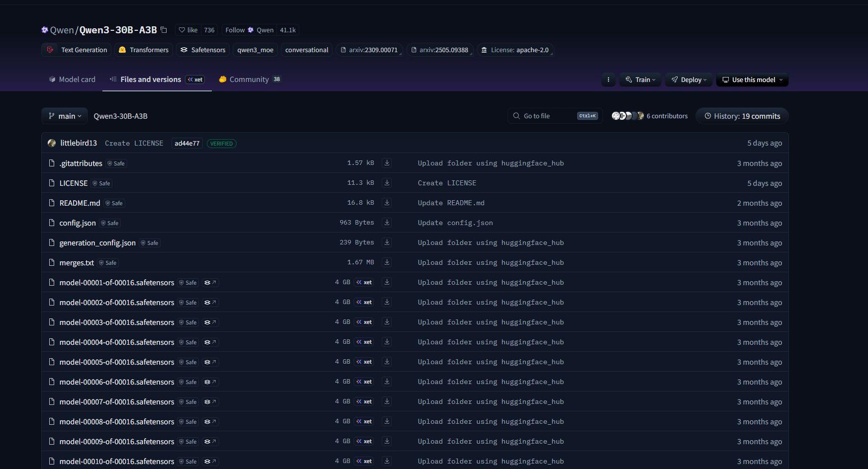
Task: Open the .gitattributes file
Action: click(x=81, y=163)
